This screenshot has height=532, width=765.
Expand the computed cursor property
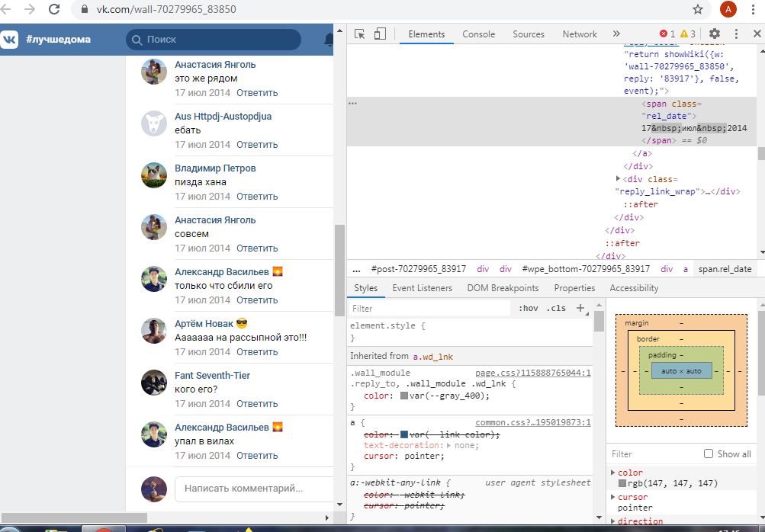613,496
